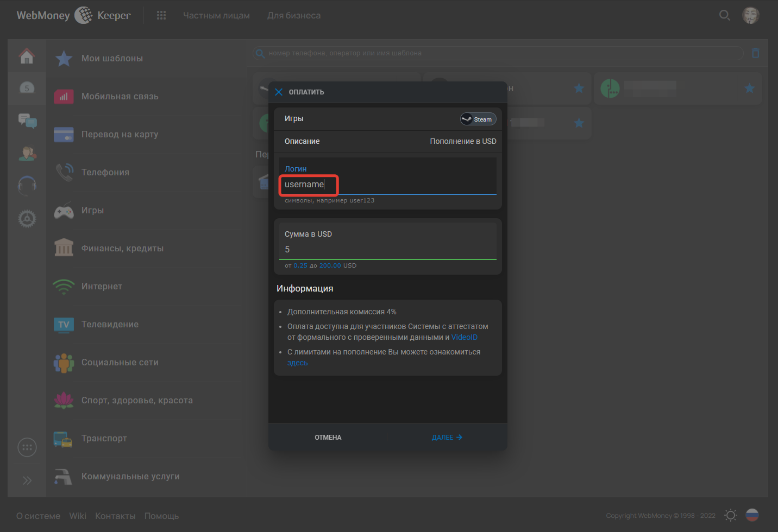Click the Социальные сети people icon
This screenshot has width=778, height=532.
coord(64,363)
